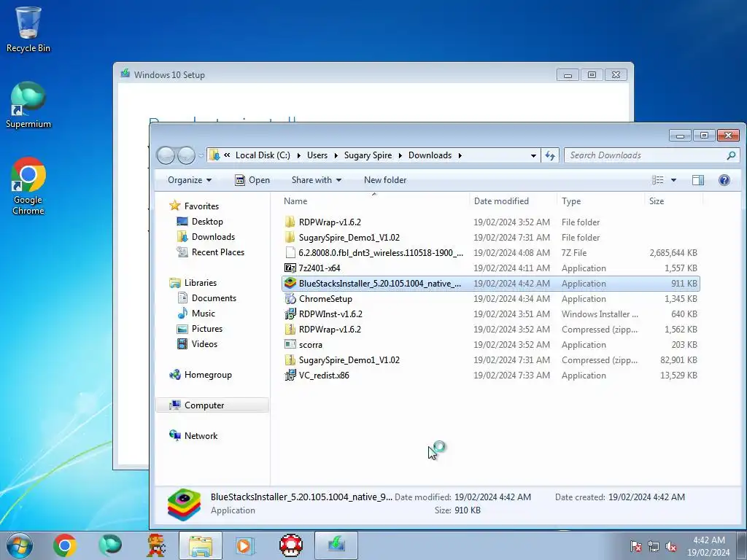Launch Supermium from the taskbar
This screenshot has height=560, width=747.
(x=110, y=545)
